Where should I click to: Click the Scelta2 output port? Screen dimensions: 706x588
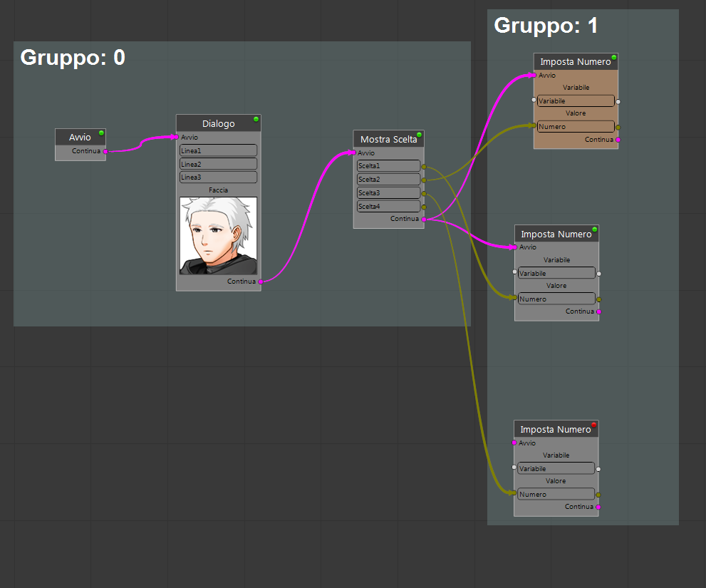point(424,180)
